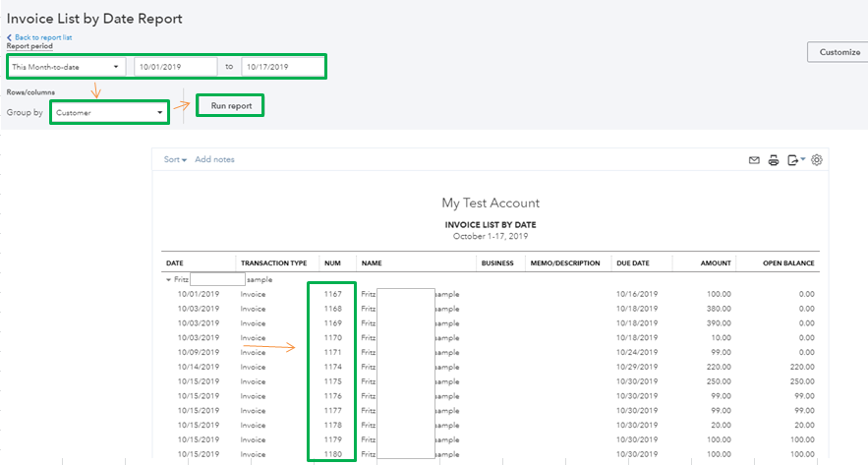Click the start date field 10/01/2019

(x=176, y=67)
